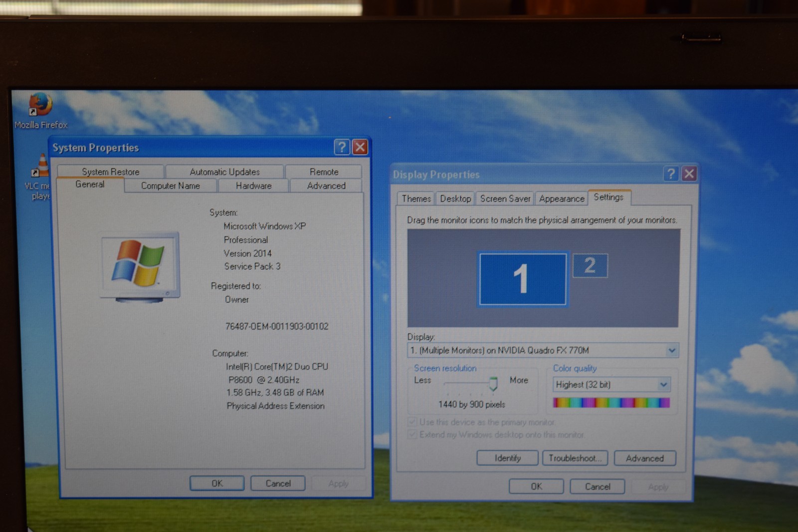
Task: Click the 'Microsoft Windows XP' text line
Action: [x=265, y=226]
